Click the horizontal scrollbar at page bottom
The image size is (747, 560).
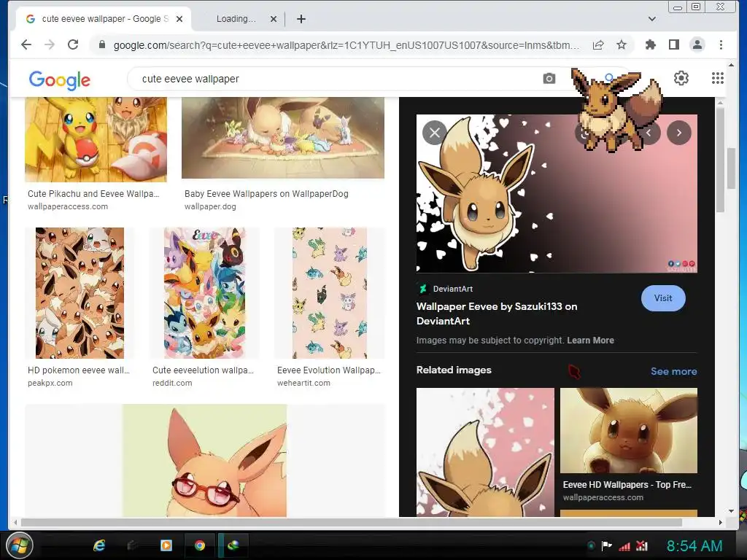pyautogui.click(x=352, y=522)
